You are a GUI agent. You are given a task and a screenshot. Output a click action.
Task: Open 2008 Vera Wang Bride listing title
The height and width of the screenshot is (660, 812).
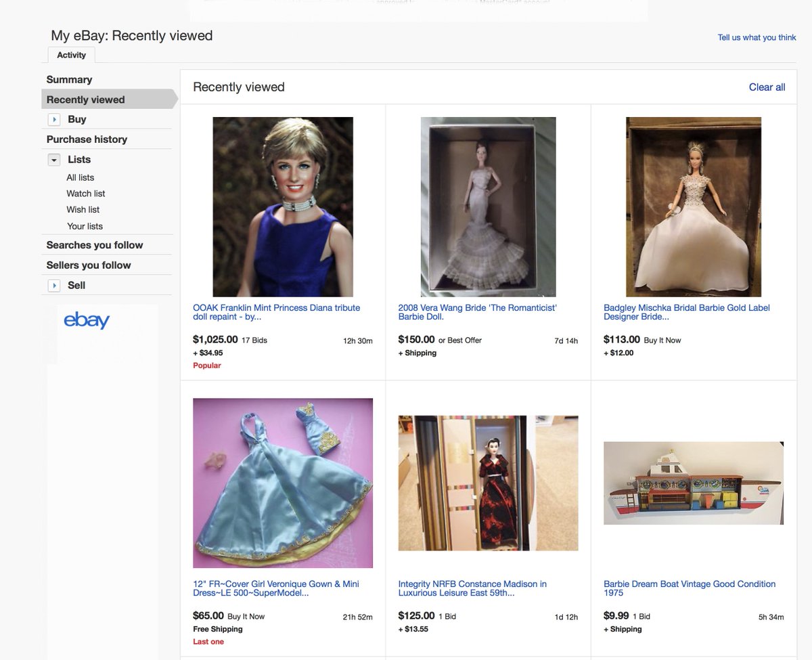478,313
